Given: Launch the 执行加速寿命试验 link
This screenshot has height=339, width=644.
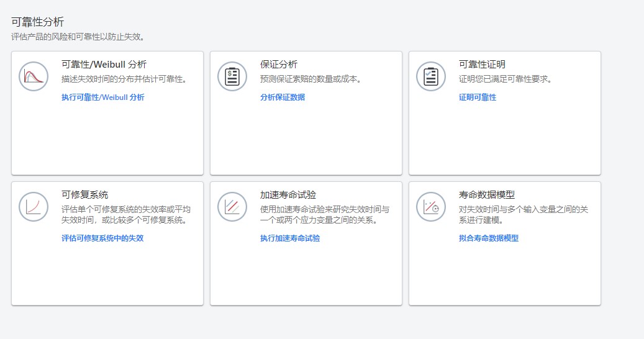Looking at the screenshot, I should (x=290, y=238).
